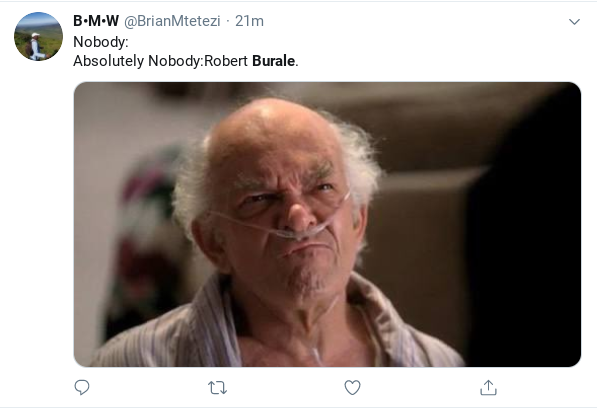
Task: Retweet this post using the arrows icon
Action: (x=217, y=388)
